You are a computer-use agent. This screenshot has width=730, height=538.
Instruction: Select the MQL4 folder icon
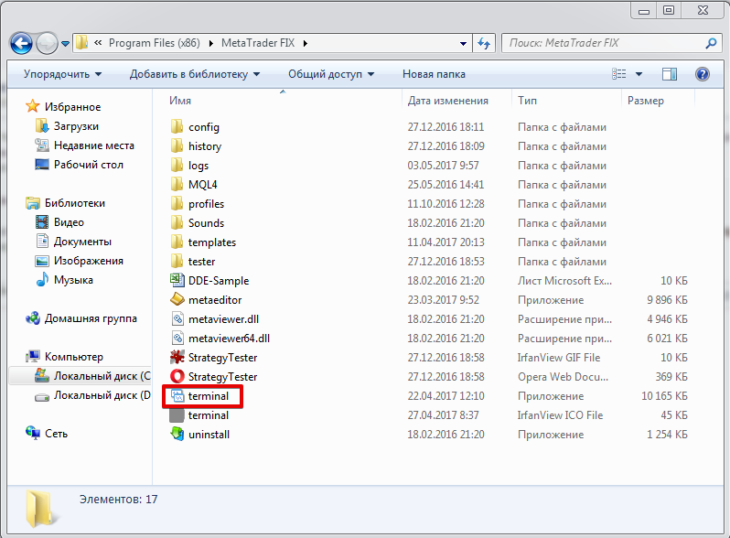click(x=176, y=184)
